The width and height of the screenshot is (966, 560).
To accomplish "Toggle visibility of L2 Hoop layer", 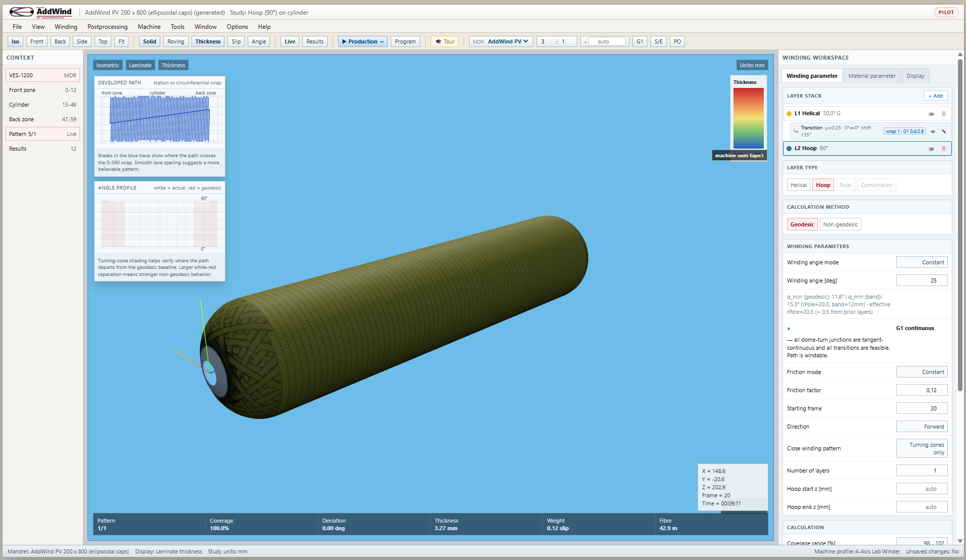I will (931, 149).
